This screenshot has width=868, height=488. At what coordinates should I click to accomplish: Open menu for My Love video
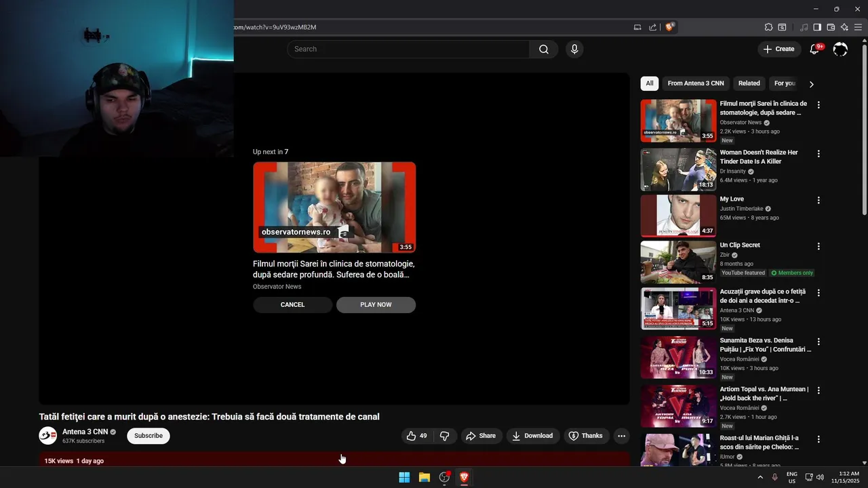point(818,201)
